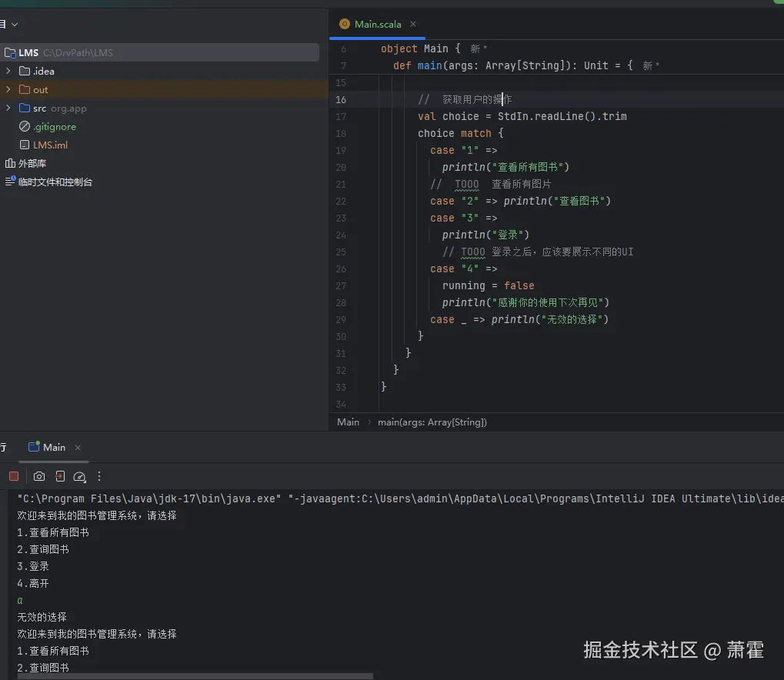This screenshot has height=680, width=784.
Task: Click the .idea folder icon
Action: (25, 71)
